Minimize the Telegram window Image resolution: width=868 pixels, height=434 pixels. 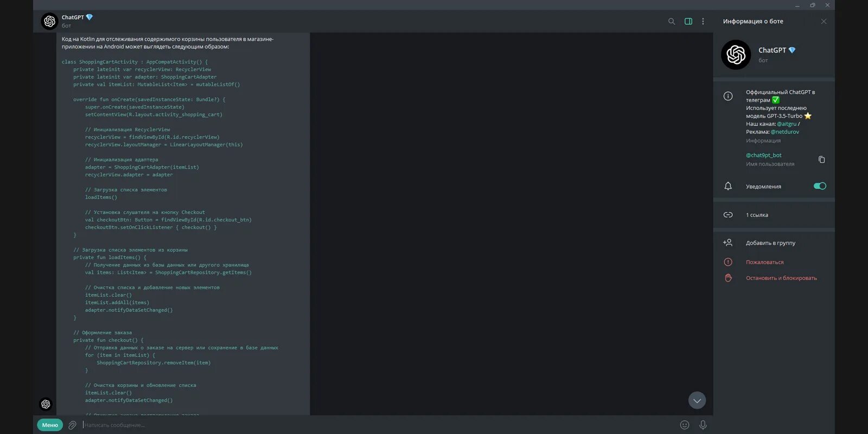pos(797,5)
